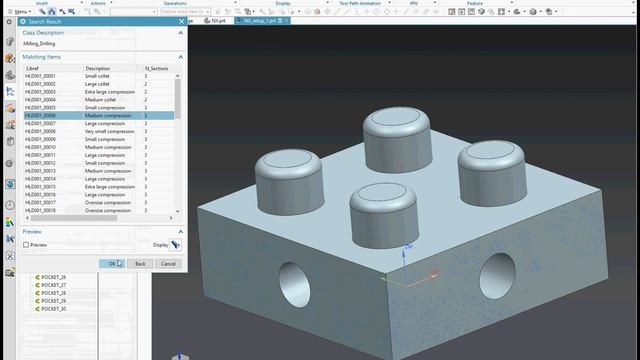Screen dimensions: 640x360
Task: Expand the Tool Path Animation group arrow
Action: point(389,3)
